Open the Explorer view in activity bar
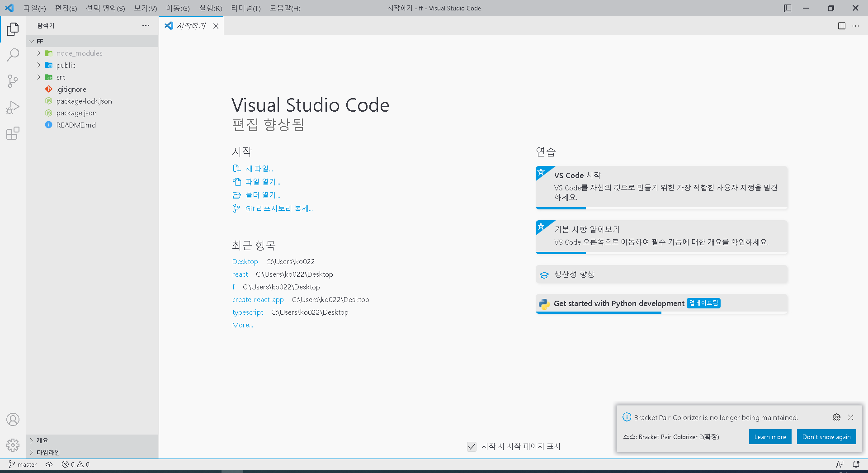The image size is (868, 473). pos(13,29)
